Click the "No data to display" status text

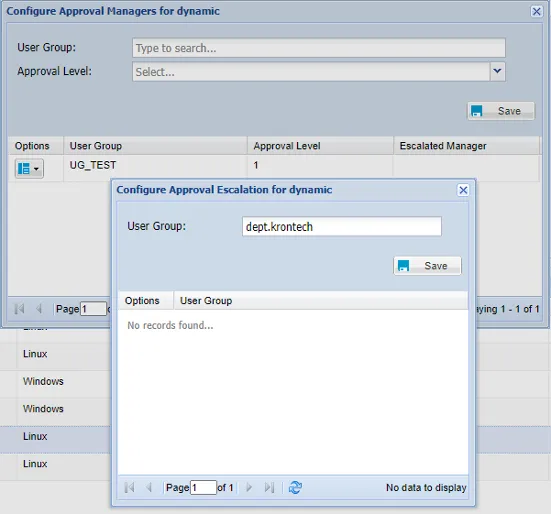click(x=426, y=488)
